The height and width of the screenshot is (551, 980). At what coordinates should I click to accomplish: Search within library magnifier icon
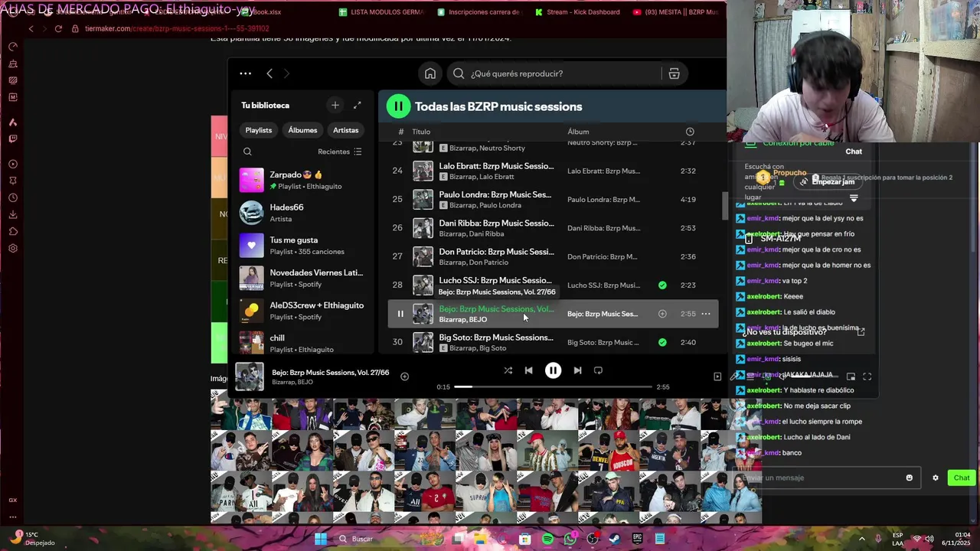pyautogui.click(x=247, y=152)
